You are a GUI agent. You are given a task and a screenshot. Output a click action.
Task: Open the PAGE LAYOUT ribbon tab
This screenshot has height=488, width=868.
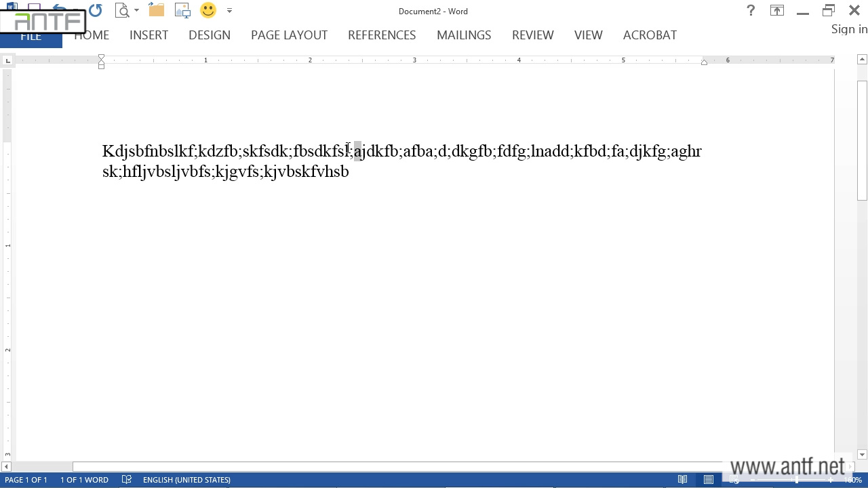point(289,35)
